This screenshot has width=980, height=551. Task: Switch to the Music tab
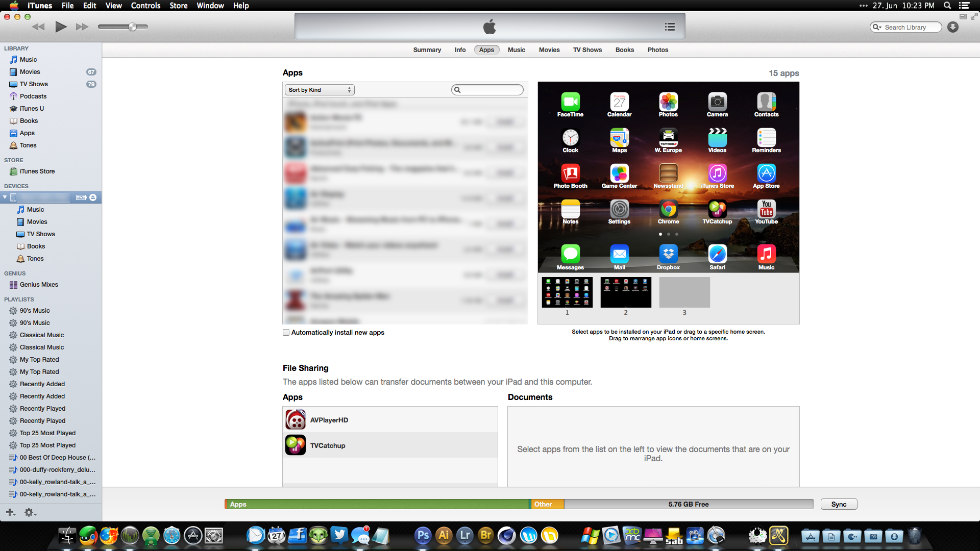(x=516, y=50)
